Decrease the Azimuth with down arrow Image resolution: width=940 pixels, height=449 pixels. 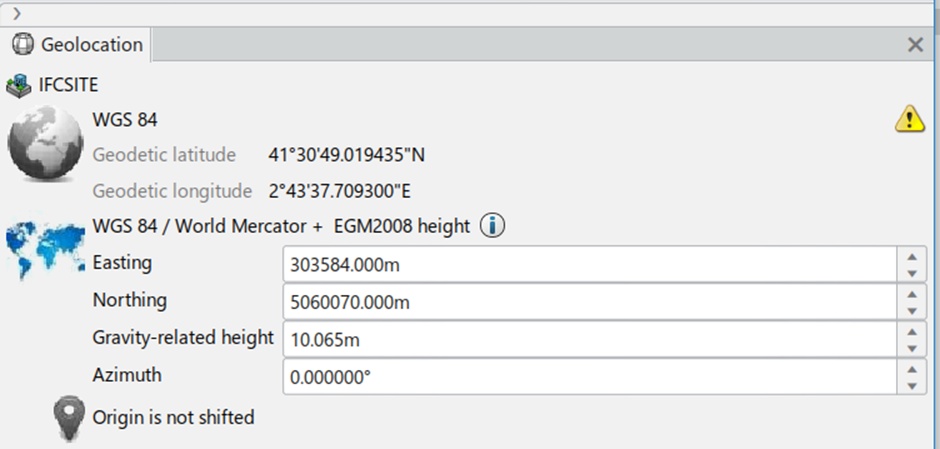[x=912, y=386]
